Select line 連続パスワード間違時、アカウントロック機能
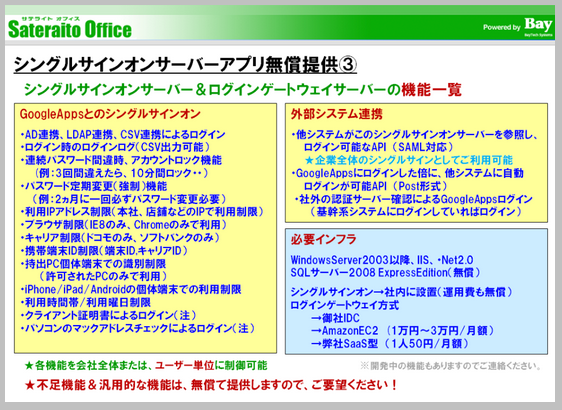This screenshot has width=562, height=410. [x=121, y=160]
